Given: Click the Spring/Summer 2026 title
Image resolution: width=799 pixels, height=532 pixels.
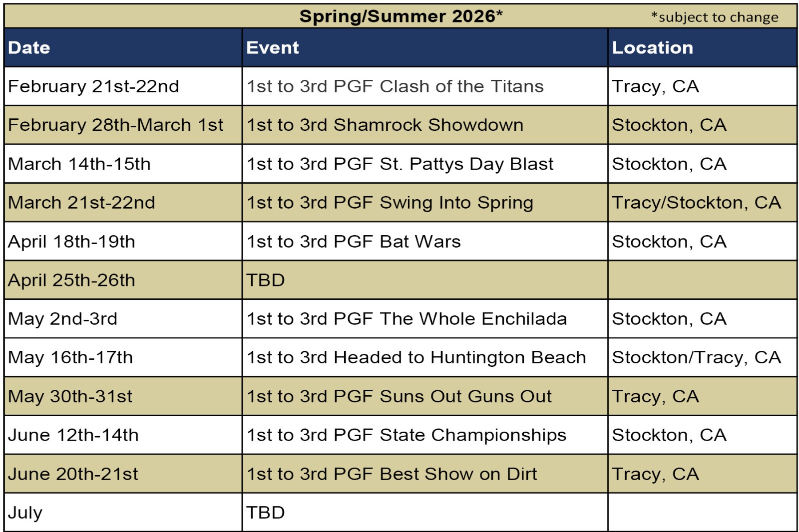Looking at the screenshot, I should 400,16.
